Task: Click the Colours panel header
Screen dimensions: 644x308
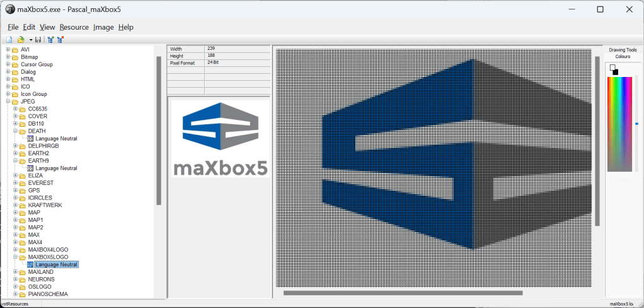Action: 623,57
